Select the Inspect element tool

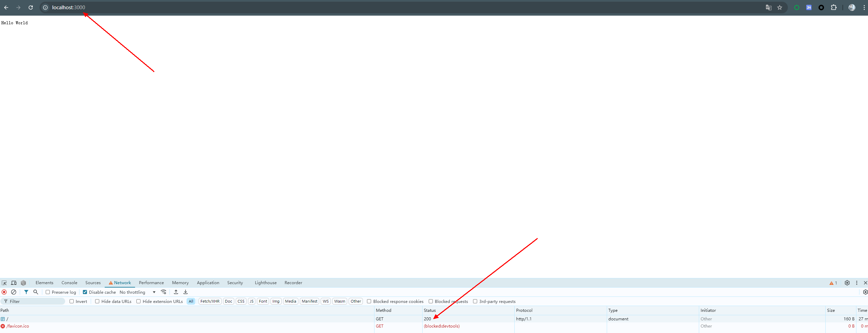4,282
